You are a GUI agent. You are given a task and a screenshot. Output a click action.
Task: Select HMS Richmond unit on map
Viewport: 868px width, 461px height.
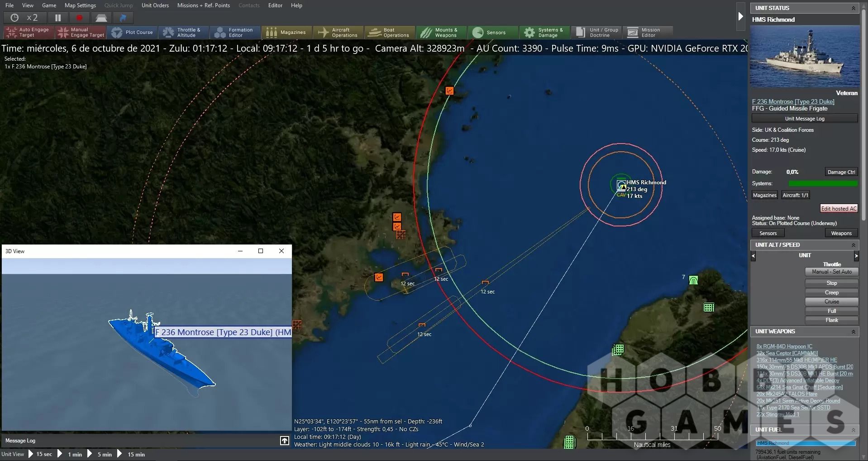(621, 185)
